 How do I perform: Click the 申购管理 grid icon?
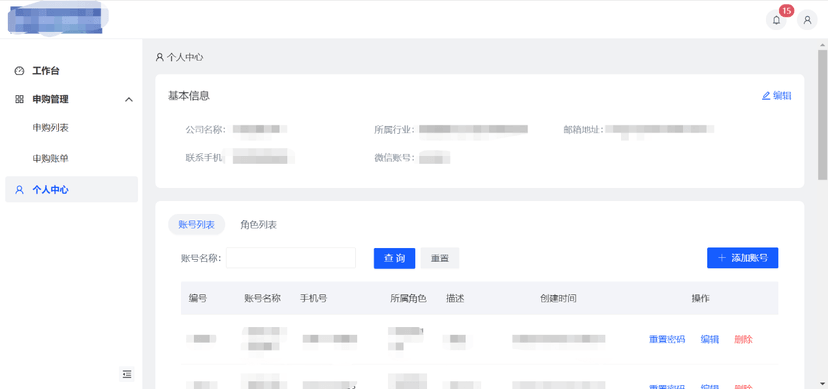point(20,99)
